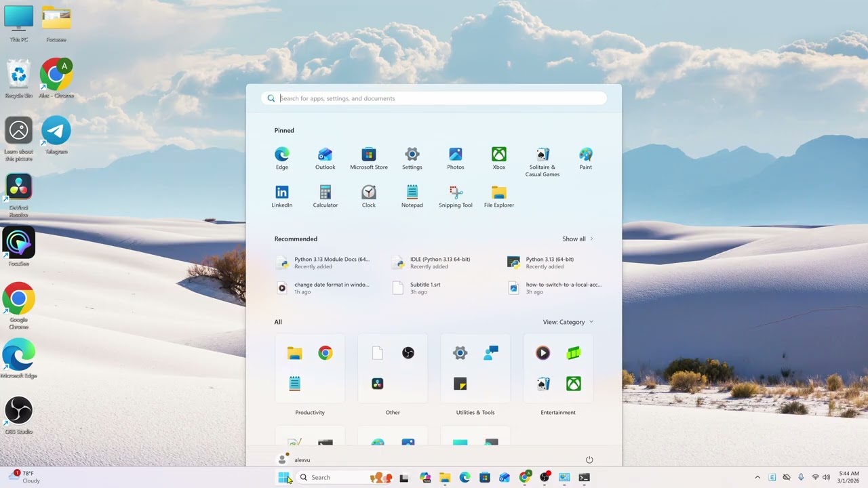Open how-to-switch-to-a-local-acc recommended file

point(555,288)
